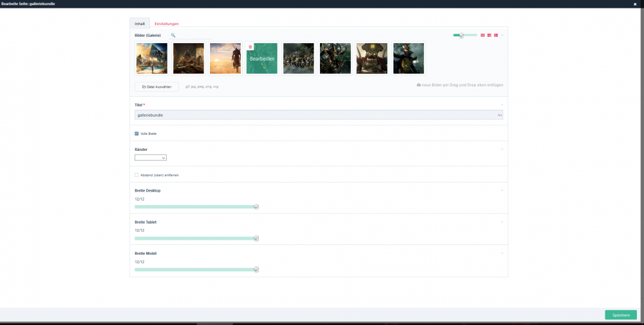Save changes with Speichern button
Screen dimensions: 644x325
(x=620, y=315)
